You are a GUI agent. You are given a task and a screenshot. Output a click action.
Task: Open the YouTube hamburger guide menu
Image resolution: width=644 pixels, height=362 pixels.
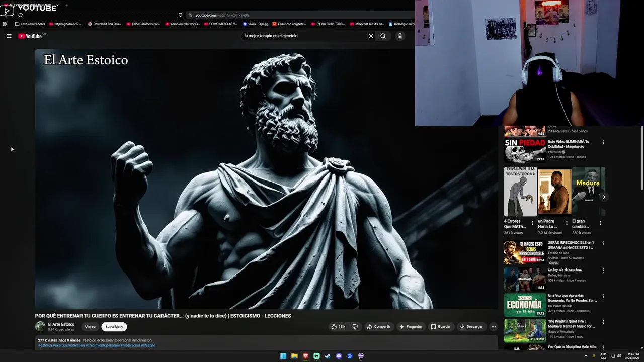tap(9, 36)
